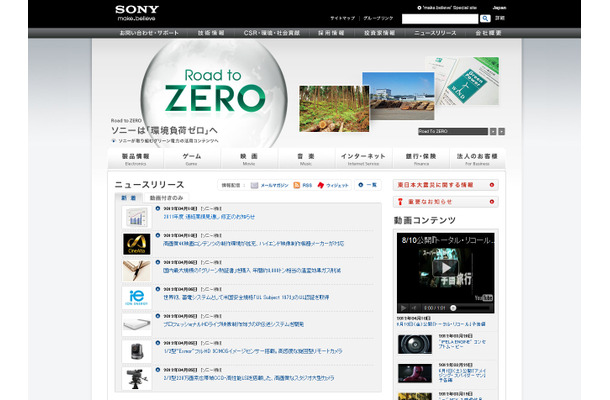Select the インターネット category
The image size is (610, 400).
(363, 159)
